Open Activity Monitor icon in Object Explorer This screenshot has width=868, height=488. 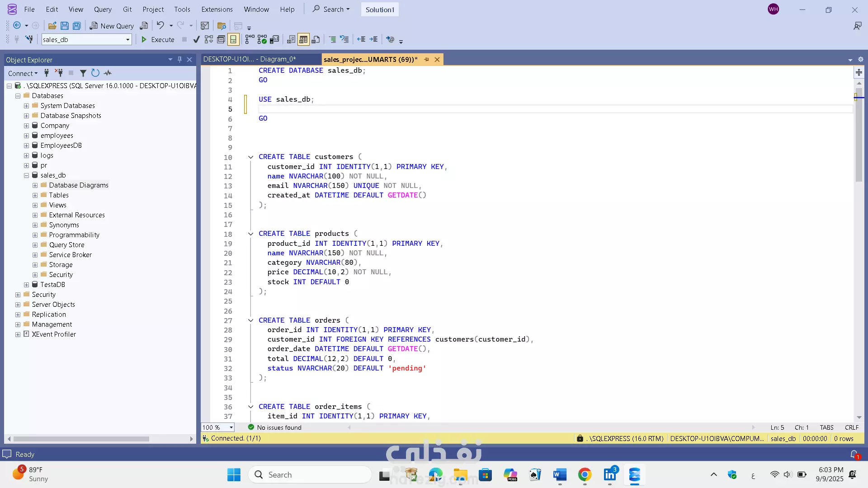108,73
